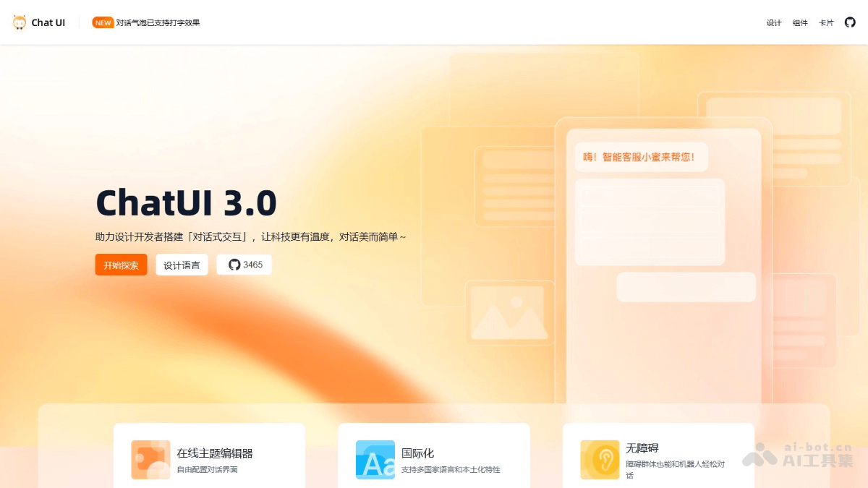
Task: Click the blue Aa icon for 国际化
Action: click(374, 459)
